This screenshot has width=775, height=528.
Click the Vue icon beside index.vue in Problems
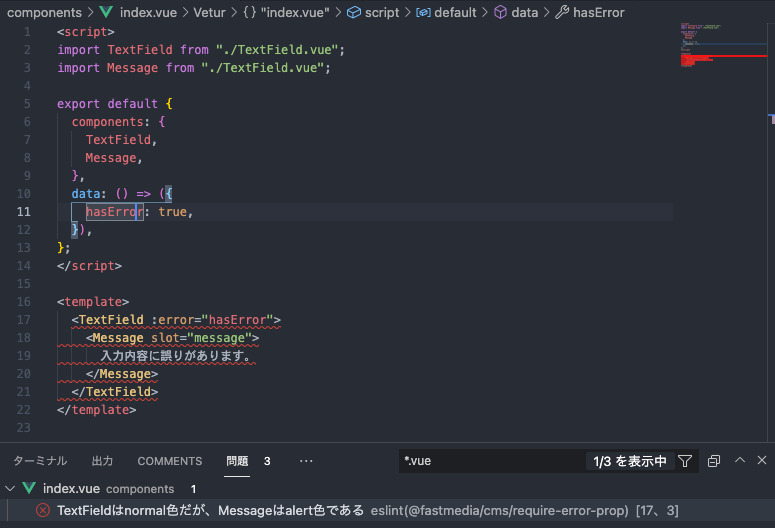29,488
